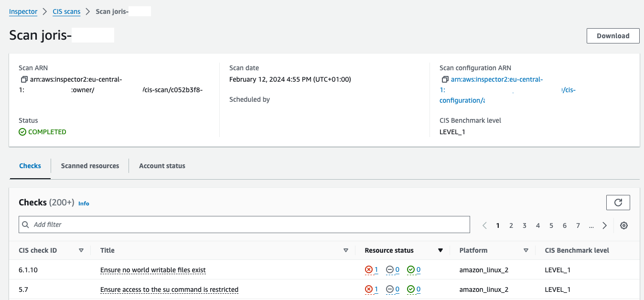The width and height of the screenshot is (644, 300).
Task: Click the previous page left chevron
Action: [484, 225]
